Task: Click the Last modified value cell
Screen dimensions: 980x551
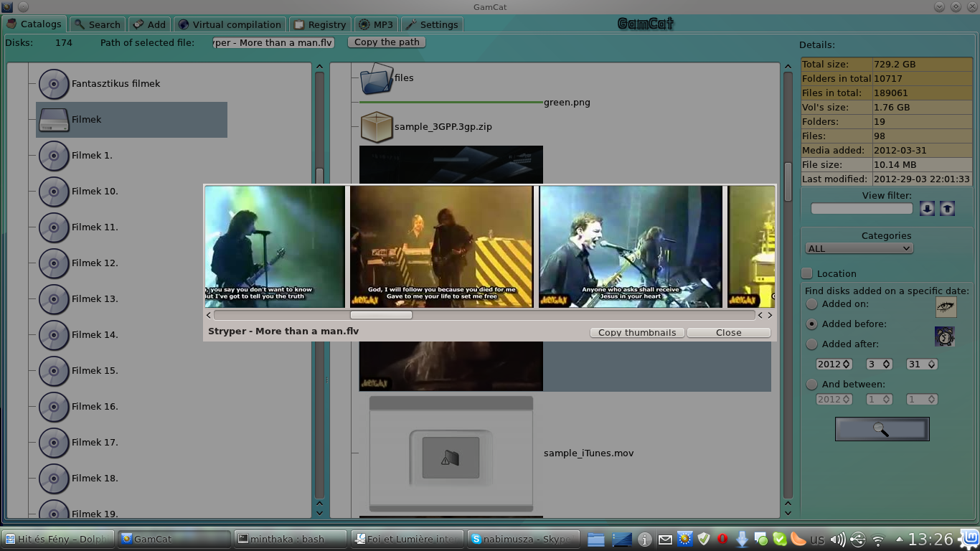Action: [x=922, y=179]
